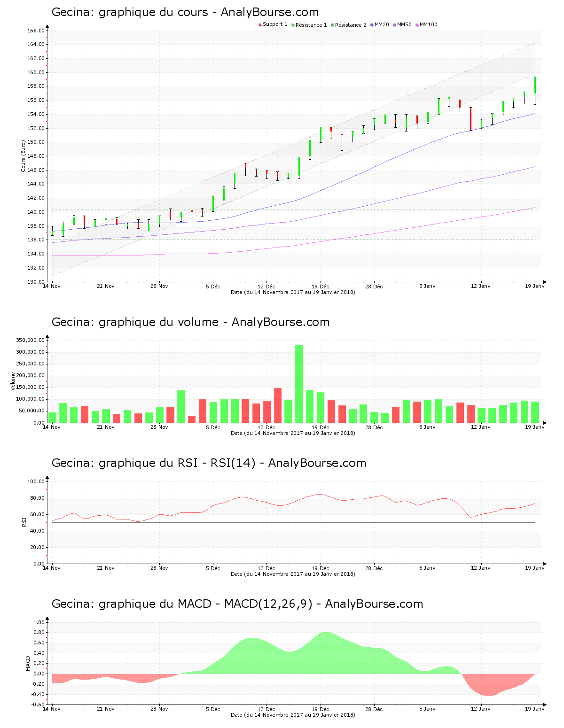
Task: Click the 100,000.00 volume axis tick
Action: pos(30,399)
